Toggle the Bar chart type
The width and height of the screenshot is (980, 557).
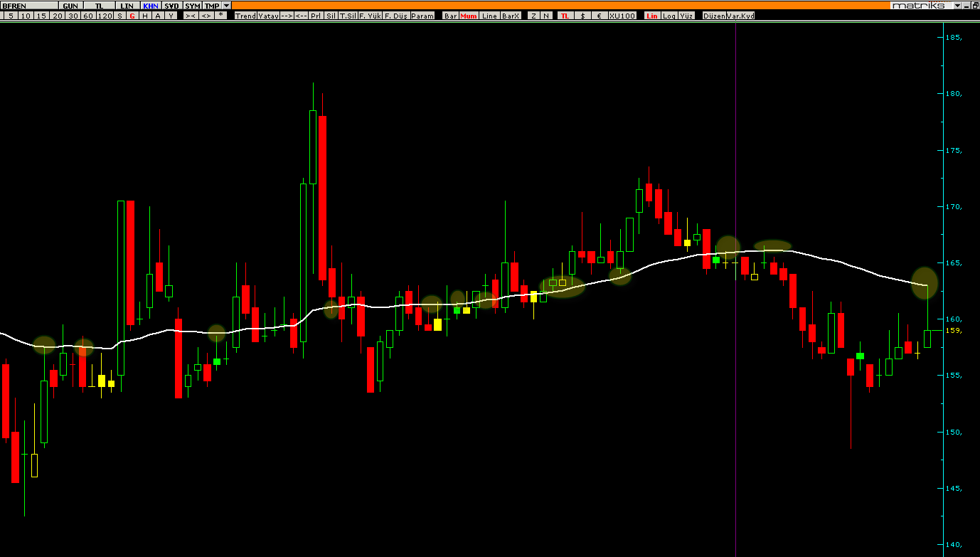451,16
